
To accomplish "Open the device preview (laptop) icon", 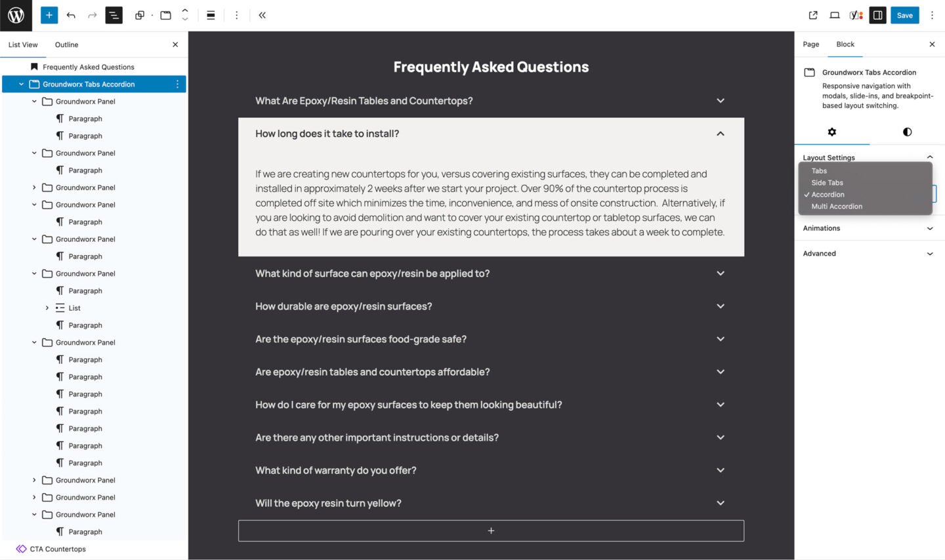I will point(834,15).
